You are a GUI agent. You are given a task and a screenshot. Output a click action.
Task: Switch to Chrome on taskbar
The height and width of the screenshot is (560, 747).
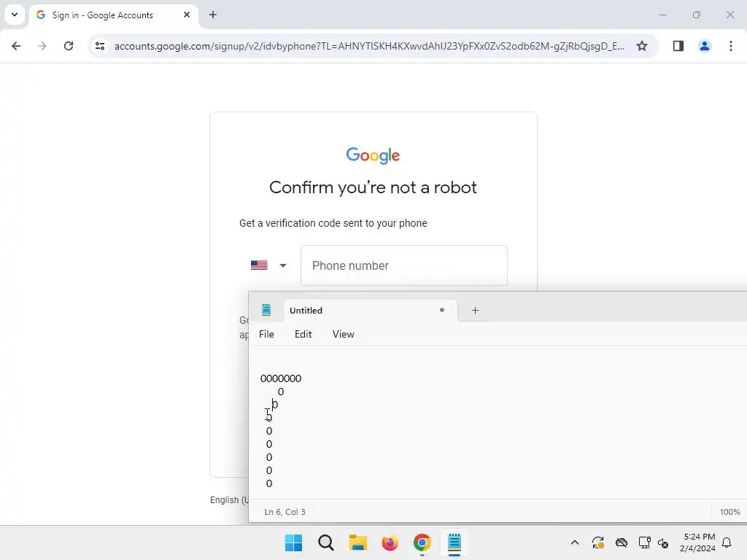point(422,542)
